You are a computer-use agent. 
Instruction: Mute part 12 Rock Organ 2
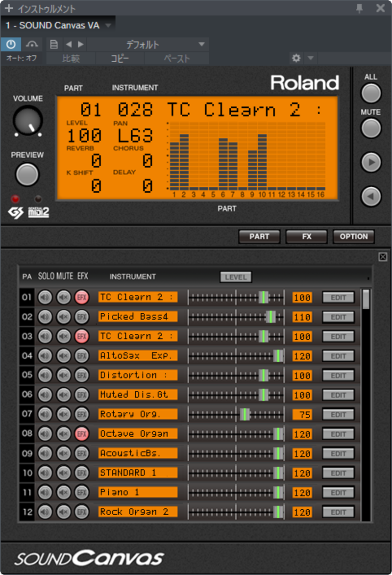click(63, 512)
